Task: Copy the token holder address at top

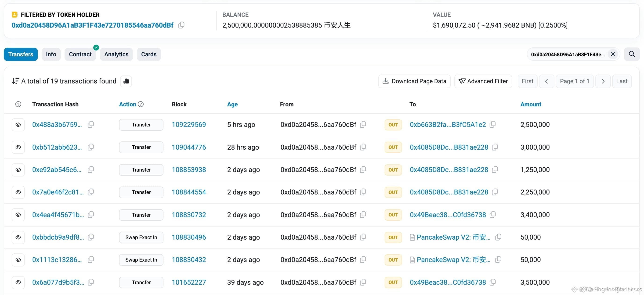Action: [181, 25]
